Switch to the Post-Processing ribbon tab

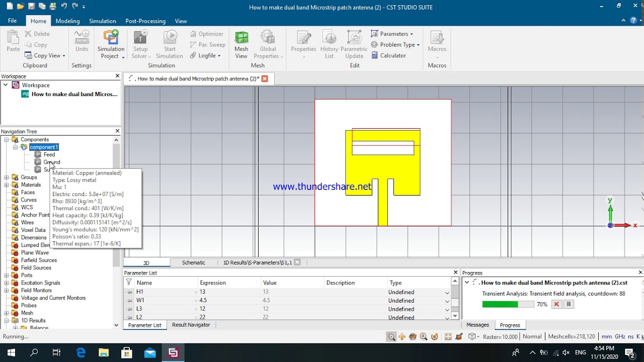145,21
